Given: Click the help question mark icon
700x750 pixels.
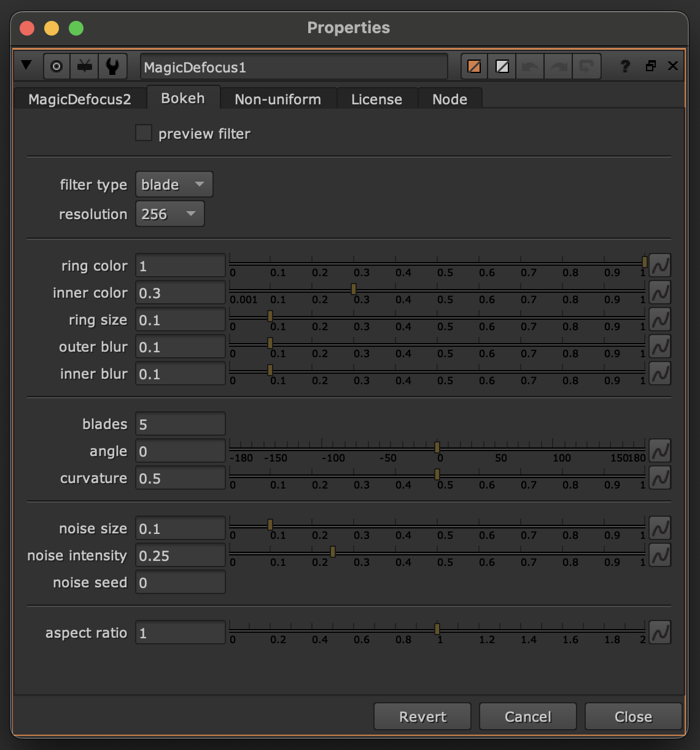Looking at the screenshot, I should 624,66.
